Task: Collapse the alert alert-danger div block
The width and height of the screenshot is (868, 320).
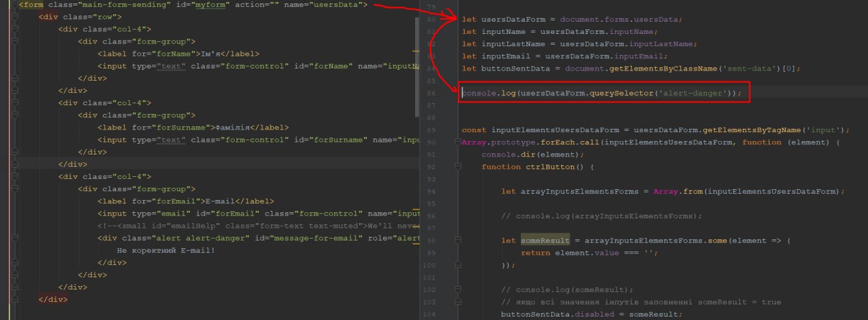Action: [x=14, y=237]
